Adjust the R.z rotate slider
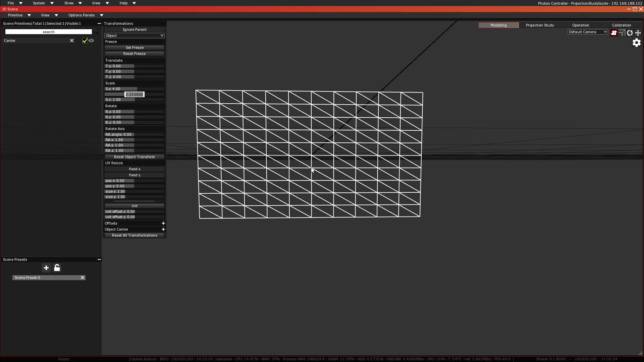The height and width of the screenshot is (362, 644). pos(135,122)
